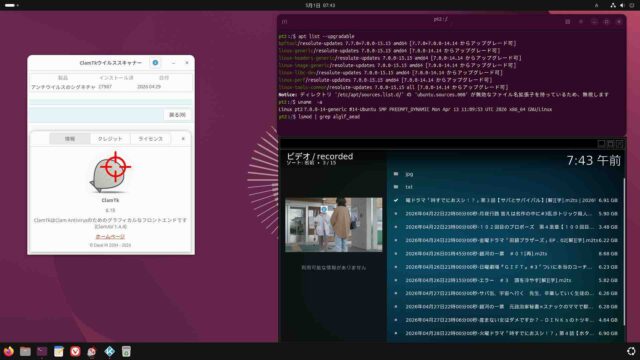Viewport: 640px width, 360px height.
Task: Select the 日曜劇場 GIFT recording
Action: (x=506, y=267)
